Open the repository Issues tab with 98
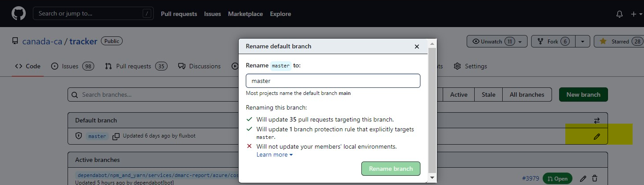This screenshot has width=644, height=185. pos(72,66)
